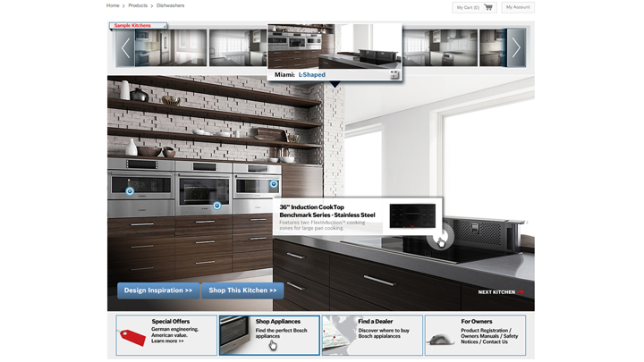Image resolution: width=644 pixels, height=362 pixels.
Task: Open the Shop Appliances card
Action: point(269,335)
